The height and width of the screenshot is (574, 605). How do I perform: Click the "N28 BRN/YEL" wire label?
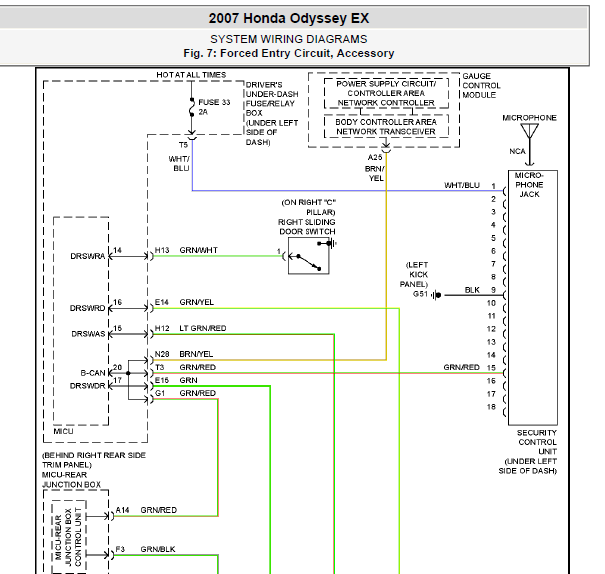(184, 354)
